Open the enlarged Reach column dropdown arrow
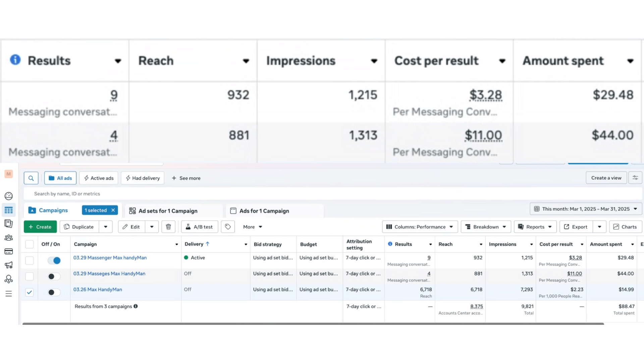This screenshot has height=362, width=644. [246, 61]
